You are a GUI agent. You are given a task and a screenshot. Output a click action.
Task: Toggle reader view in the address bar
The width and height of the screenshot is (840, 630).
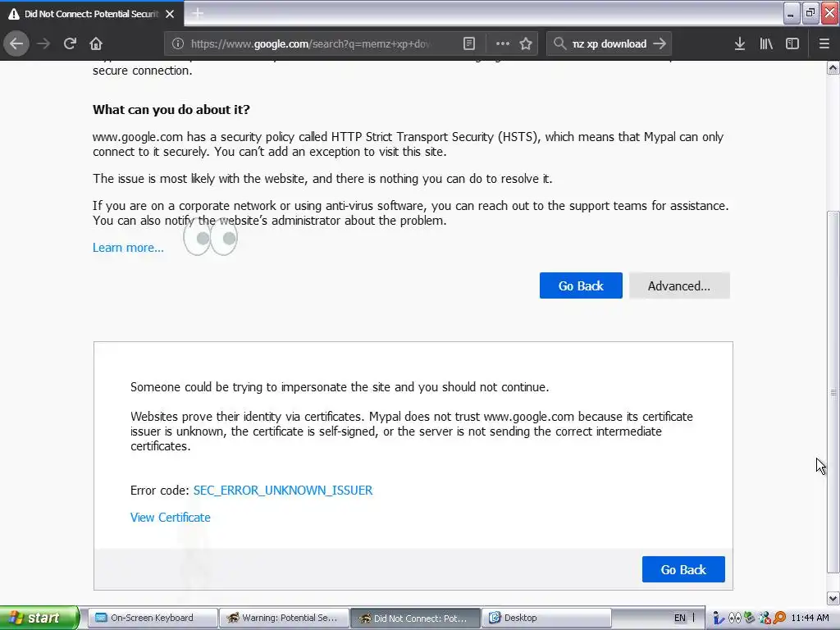(468, 43)
